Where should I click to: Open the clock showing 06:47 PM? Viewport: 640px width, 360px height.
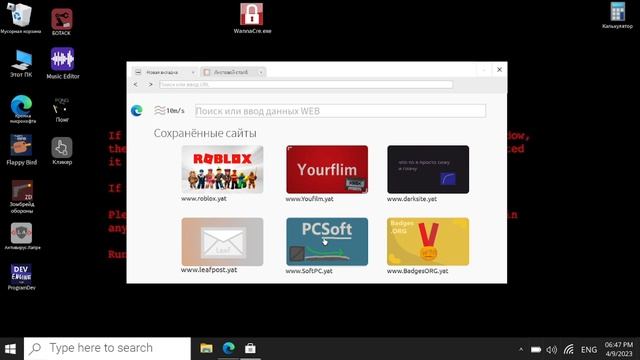(619, 349)
